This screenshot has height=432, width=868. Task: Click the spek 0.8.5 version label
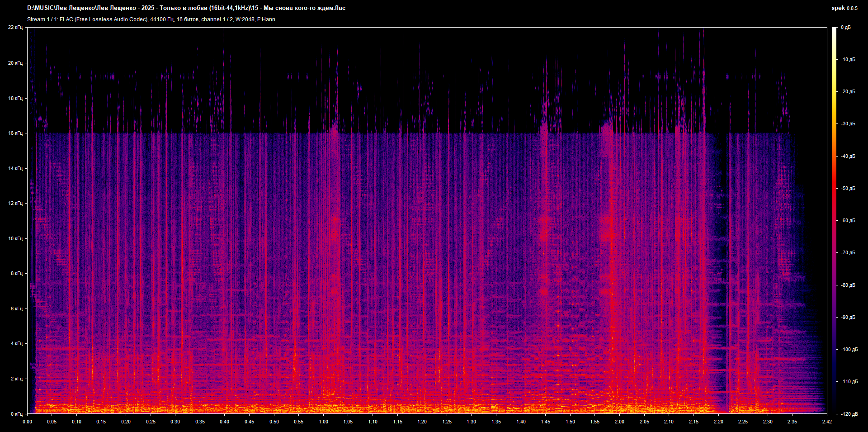844,8
